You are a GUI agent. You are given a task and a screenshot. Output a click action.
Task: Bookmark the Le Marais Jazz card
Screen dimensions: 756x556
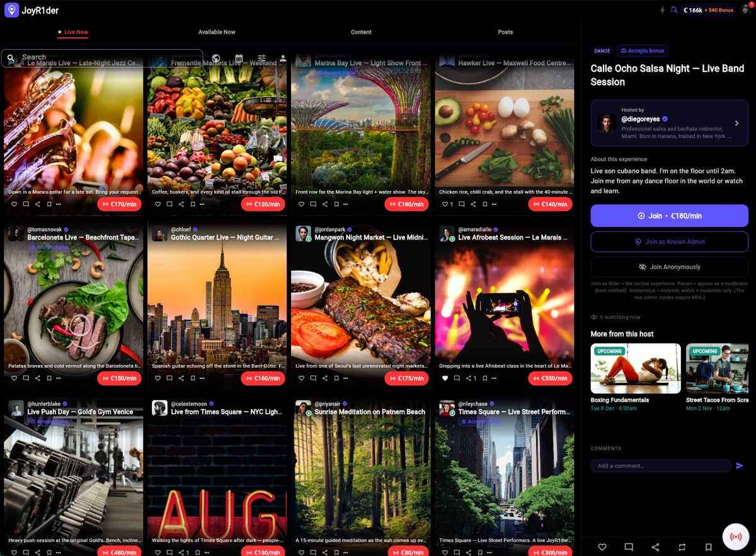[x=49, y=204]
